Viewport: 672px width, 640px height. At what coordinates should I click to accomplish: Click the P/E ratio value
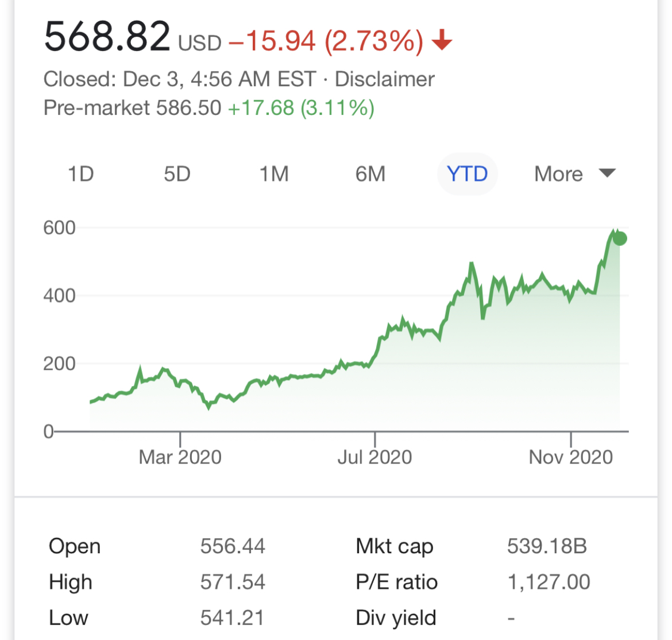click(x=549, y=582)
